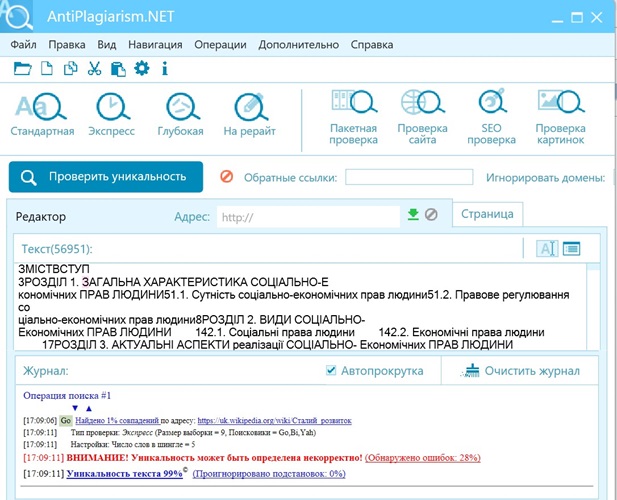
Task: Open the Навигация menu
Action: coord(155,44)
